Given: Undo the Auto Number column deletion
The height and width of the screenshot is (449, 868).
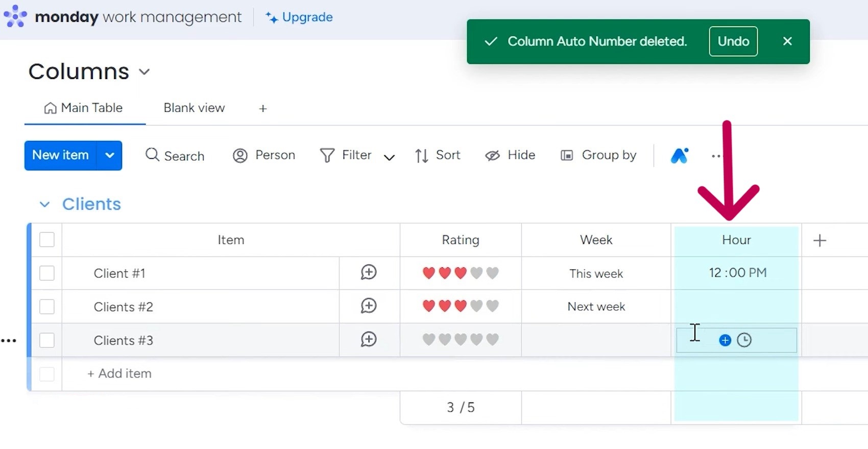Looking at the screenshot, I should pyautogui.click(x=733, y=41).
